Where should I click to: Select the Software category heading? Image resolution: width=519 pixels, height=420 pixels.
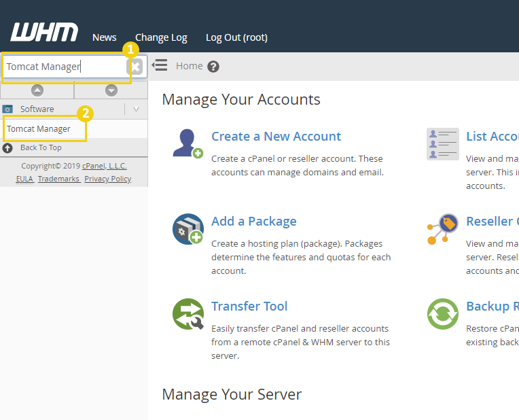pos(37,109)
